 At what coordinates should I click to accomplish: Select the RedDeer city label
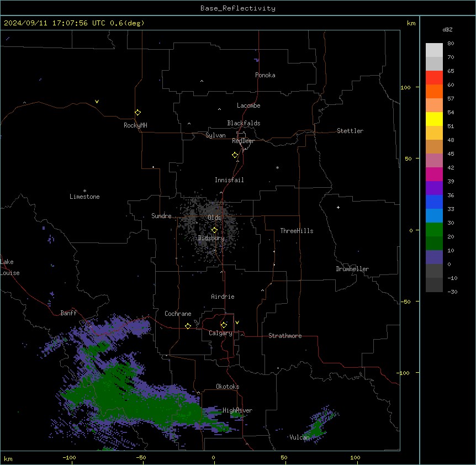(243, 141)
